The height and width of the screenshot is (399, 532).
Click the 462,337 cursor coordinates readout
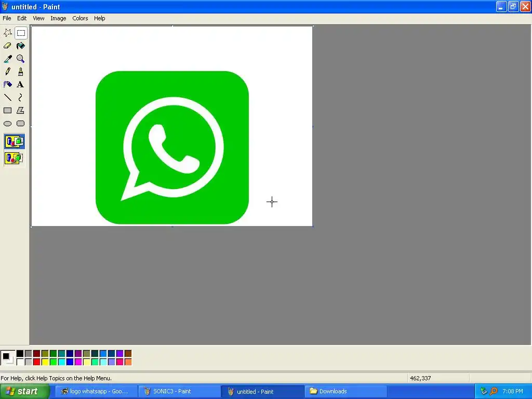420,378
